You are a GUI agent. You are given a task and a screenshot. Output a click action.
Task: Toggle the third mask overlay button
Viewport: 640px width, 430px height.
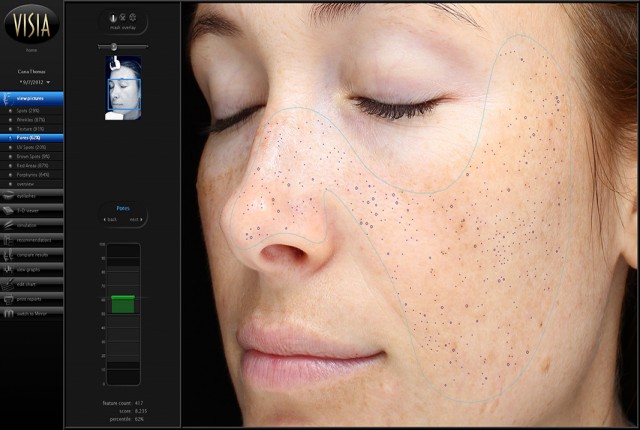click(132, 18)
